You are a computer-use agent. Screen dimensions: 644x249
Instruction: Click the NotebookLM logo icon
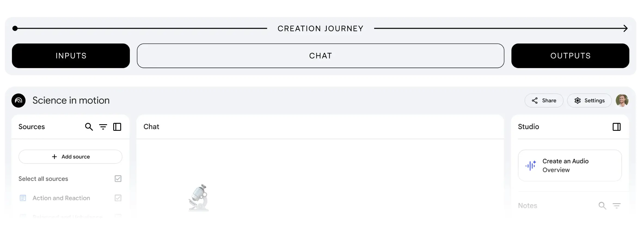tap(19, 101)
